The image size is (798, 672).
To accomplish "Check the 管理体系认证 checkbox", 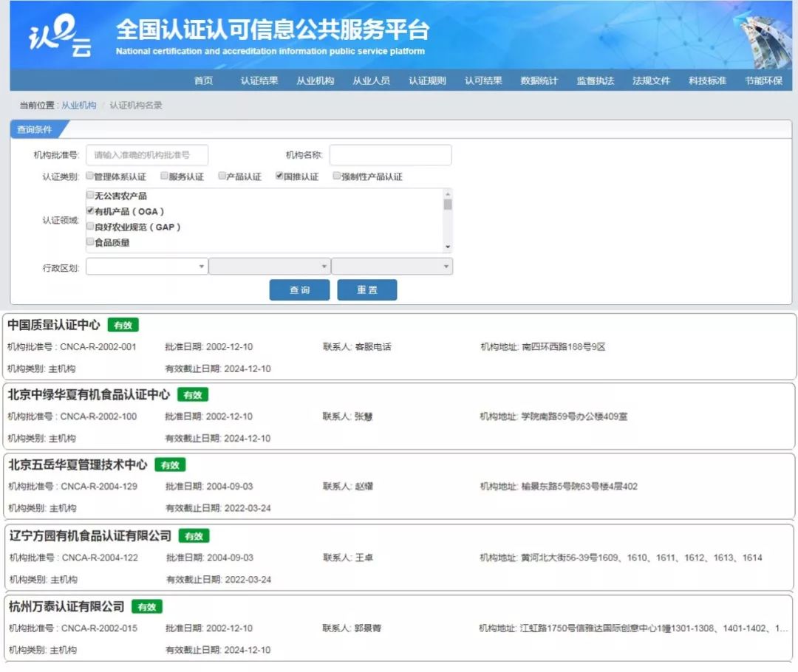I will pos(90,176).
